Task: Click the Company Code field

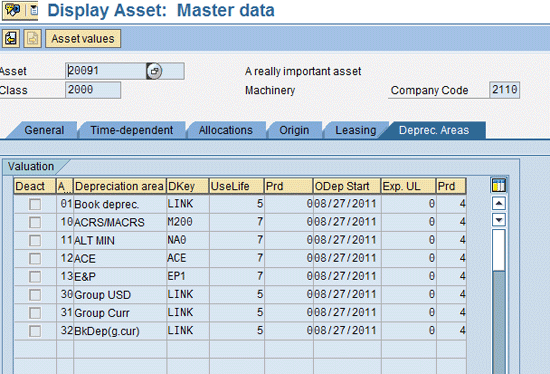Action: pyautogui.click(x=504, y=90)
